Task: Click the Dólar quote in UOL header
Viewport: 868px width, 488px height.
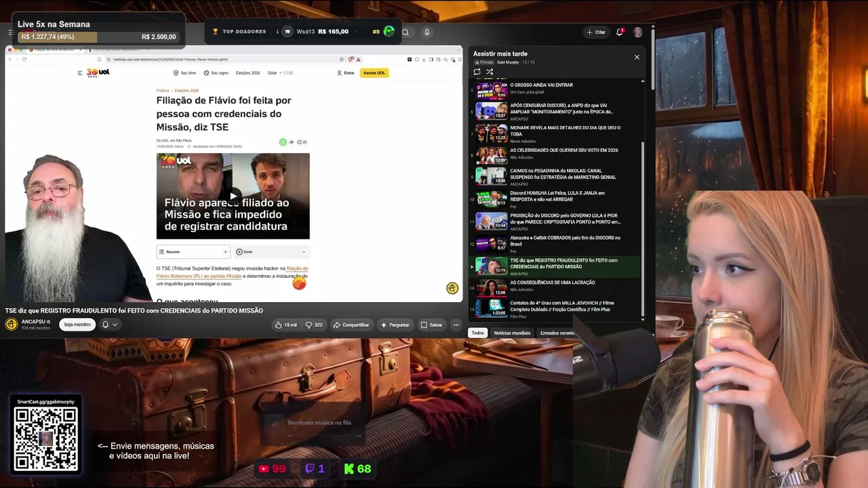Action: 280,73
